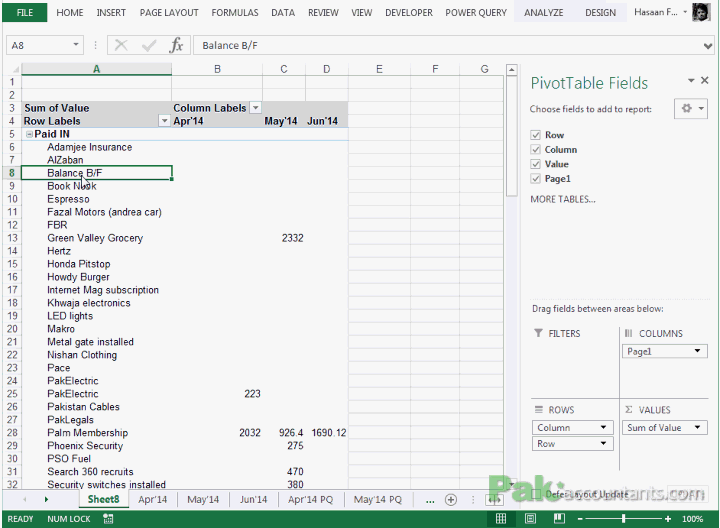Open the Column field dropdown in ROWS
720x528 pixels.
603,427
